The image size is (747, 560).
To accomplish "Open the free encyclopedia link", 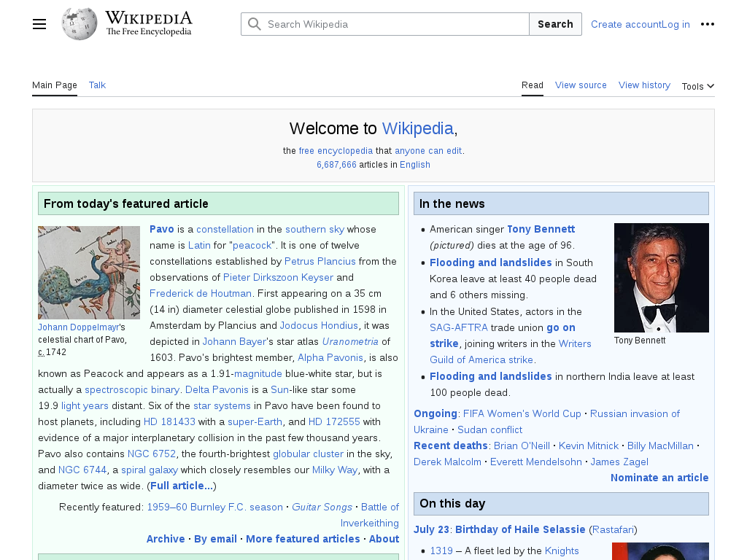I will tap(336, 151).
